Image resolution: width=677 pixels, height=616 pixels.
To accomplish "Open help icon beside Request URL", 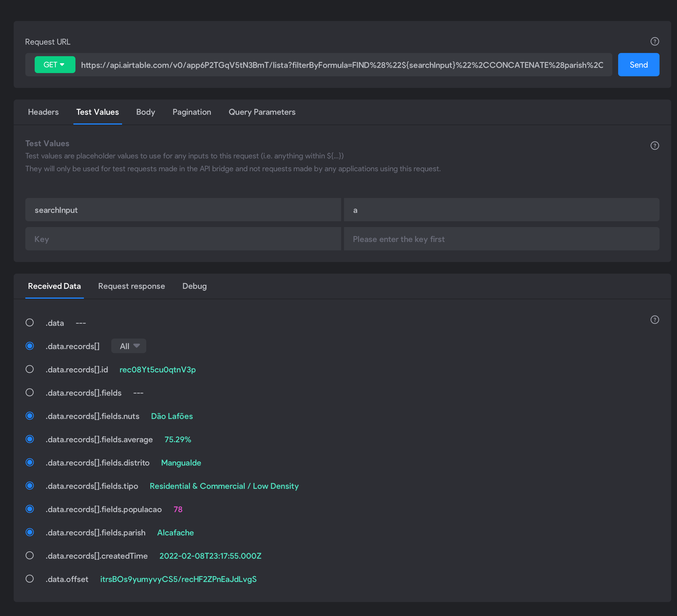I will coord(655,42).
